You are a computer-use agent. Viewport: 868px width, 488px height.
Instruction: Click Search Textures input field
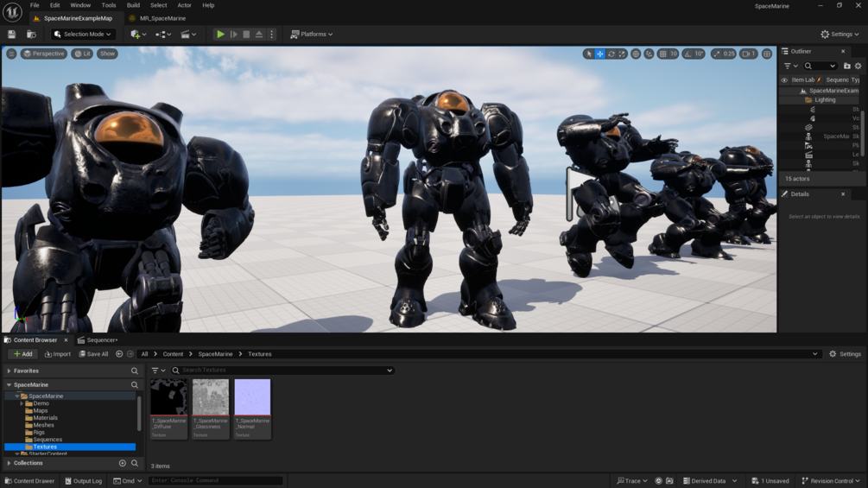tap(282, 371)
